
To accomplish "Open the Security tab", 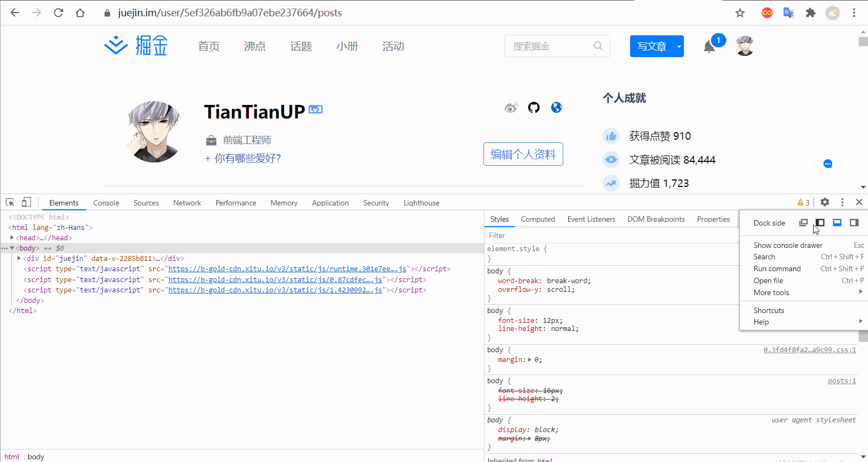I will (376, 203).
